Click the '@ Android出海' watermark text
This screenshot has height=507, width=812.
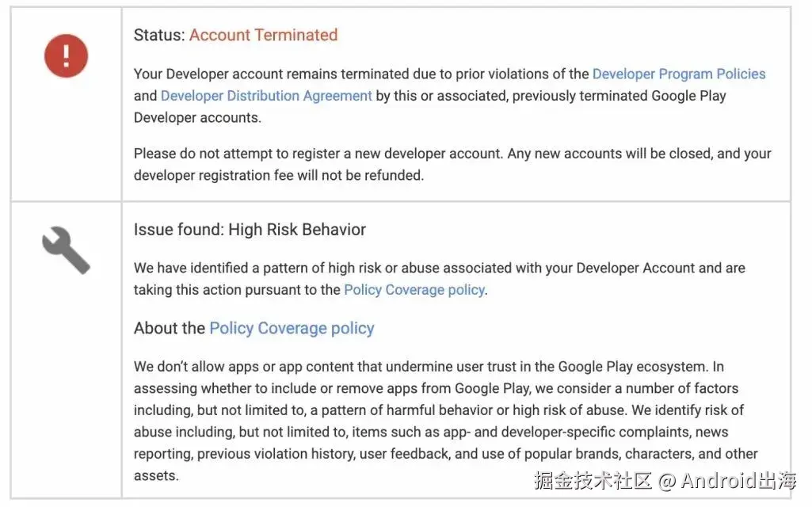(727, 480)
